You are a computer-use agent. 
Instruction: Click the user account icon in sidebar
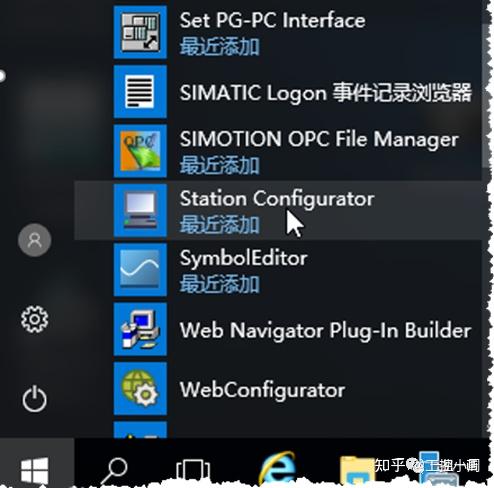(x=35, y=240)
